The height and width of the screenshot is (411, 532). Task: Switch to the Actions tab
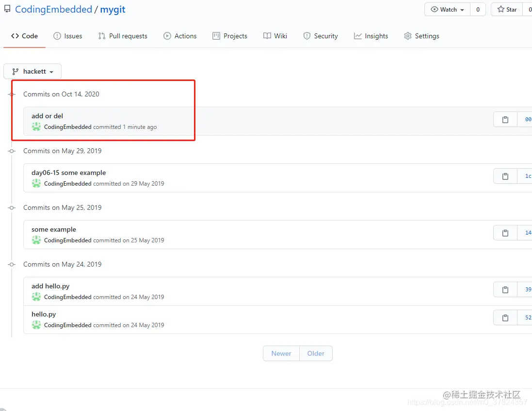pos(180,36)
